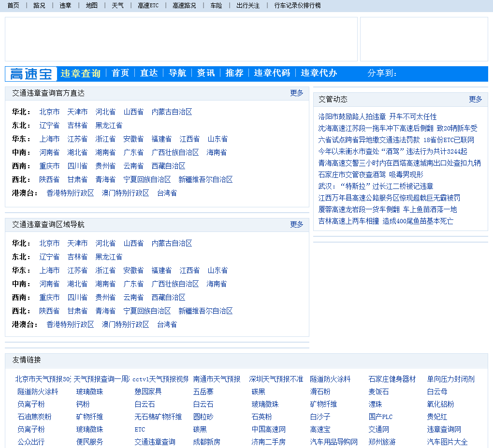493x448 pixels.
Task: Switch to 资讯 tab
Action: [x=206, y=73]
